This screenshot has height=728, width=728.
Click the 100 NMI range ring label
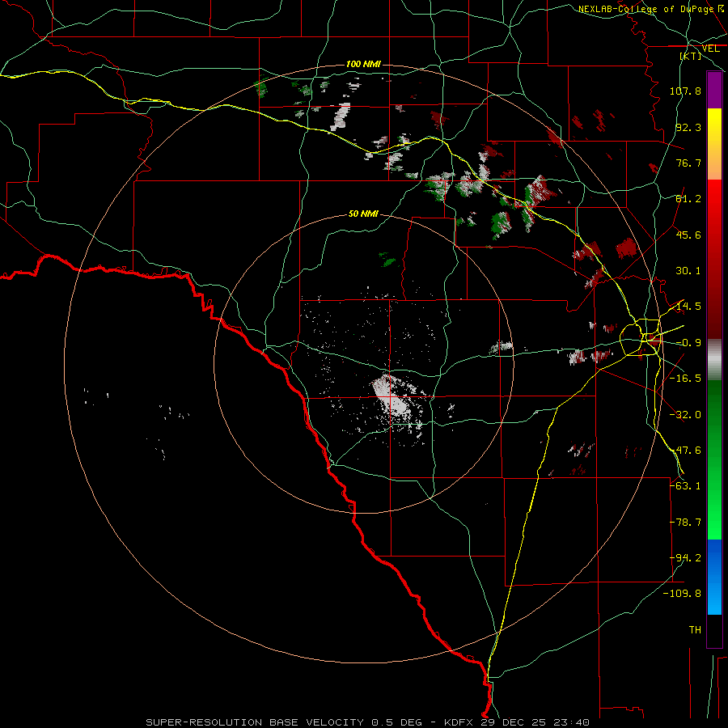tap(363, 64)
